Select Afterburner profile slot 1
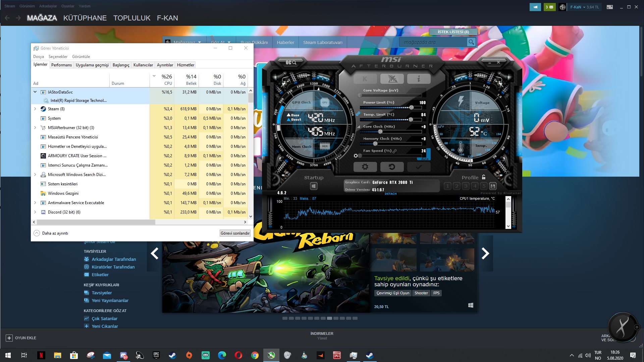644x362 pixels. click(447, 186)
